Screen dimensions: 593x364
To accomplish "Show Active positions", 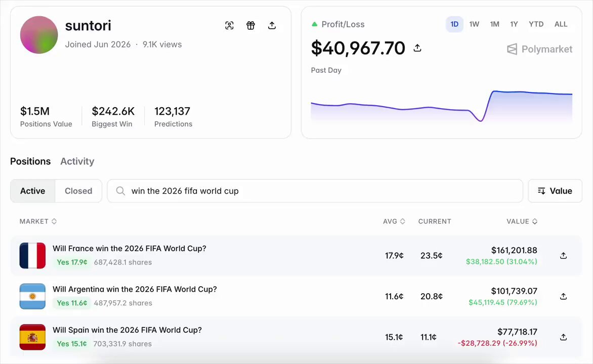I will [x=32, y=191].
